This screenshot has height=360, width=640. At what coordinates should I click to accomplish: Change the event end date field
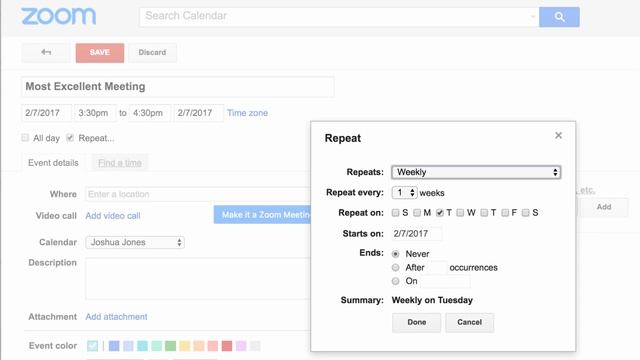tap(198, 113)
